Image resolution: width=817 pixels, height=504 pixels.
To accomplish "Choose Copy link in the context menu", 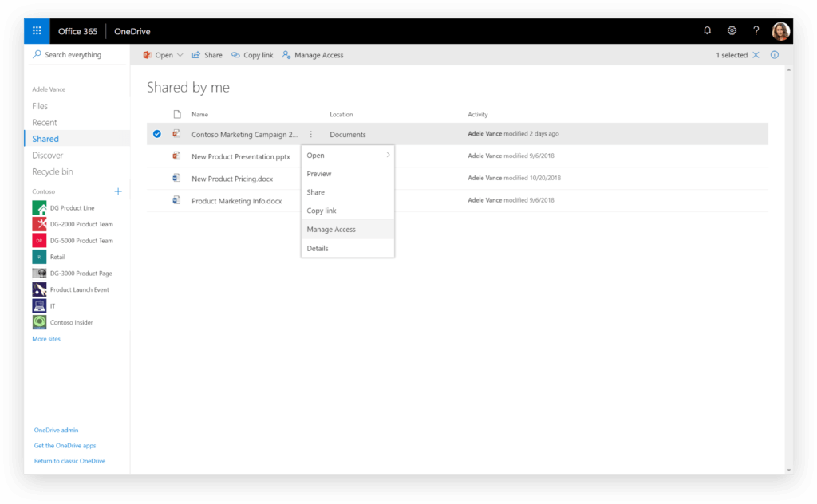I will pyautogui.click(x=348, y=211).
